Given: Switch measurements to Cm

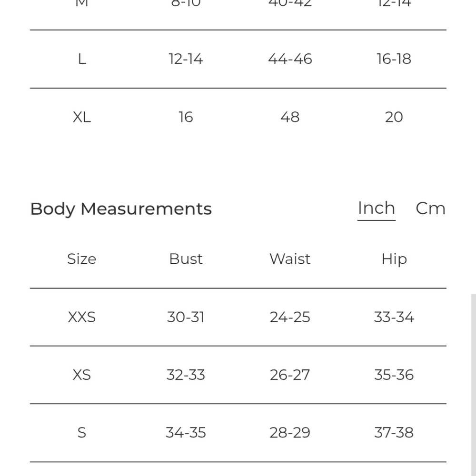Looking at the screenshot, I should (430, 208).
